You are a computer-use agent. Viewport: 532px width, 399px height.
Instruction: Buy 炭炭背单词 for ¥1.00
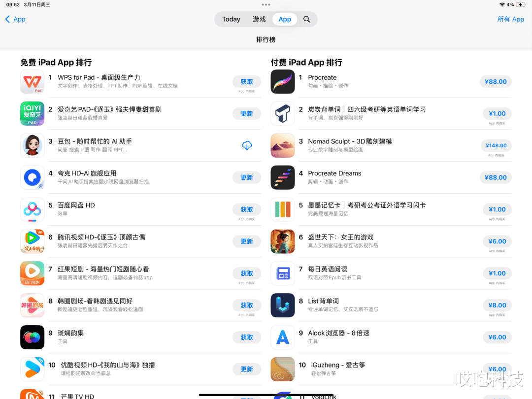click(x=498, y=114)
